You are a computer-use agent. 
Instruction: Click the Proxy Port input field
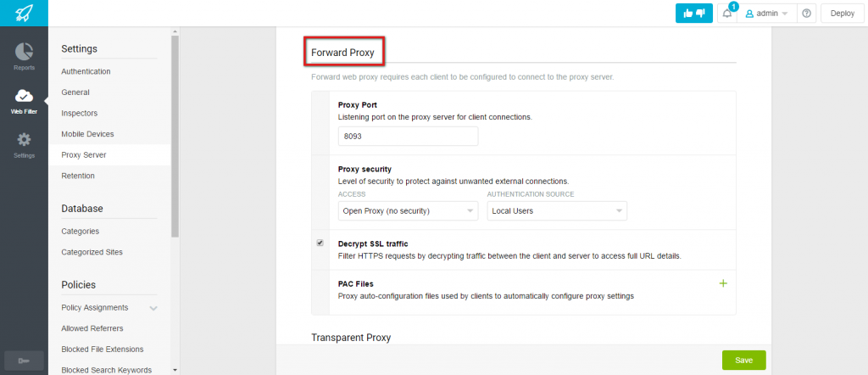[x=408, y=137]
